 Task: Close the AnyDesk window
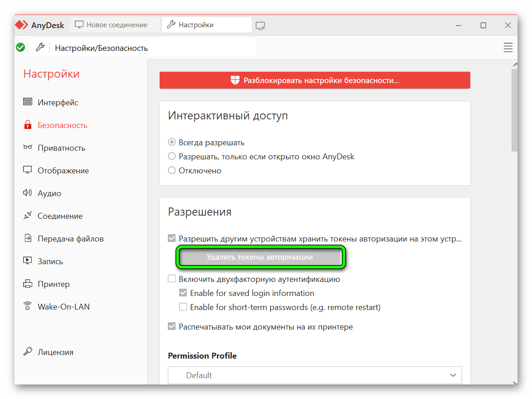[508, 25]
